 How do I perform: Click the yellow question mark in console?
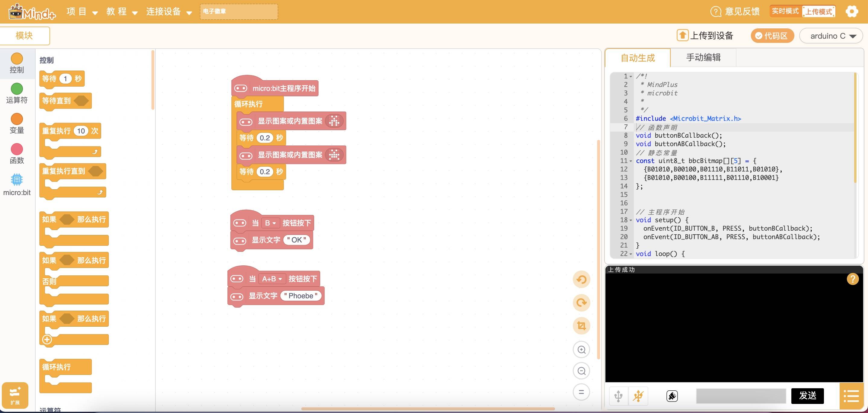pos(853,279)
